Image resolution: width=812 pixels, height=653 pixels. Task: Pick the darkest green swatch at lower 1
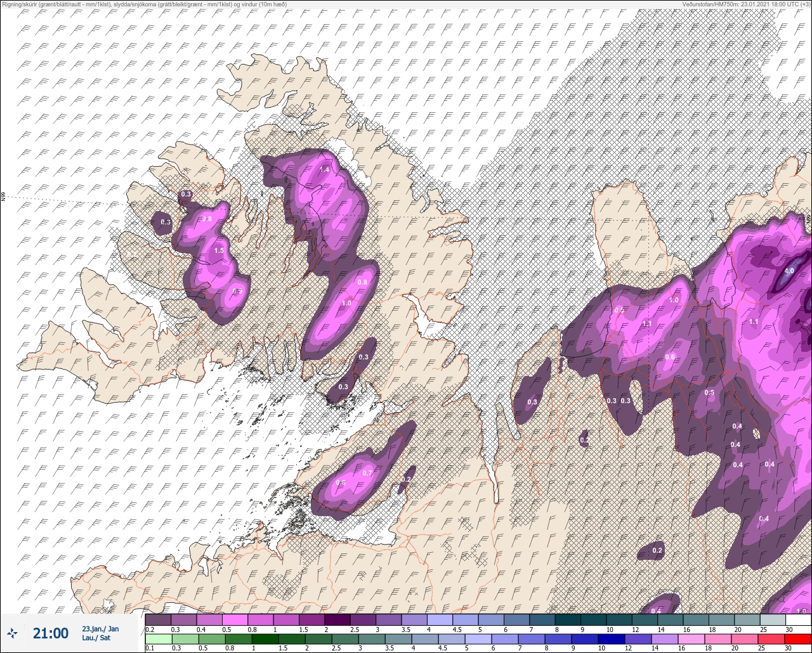[x=266, y=638]
